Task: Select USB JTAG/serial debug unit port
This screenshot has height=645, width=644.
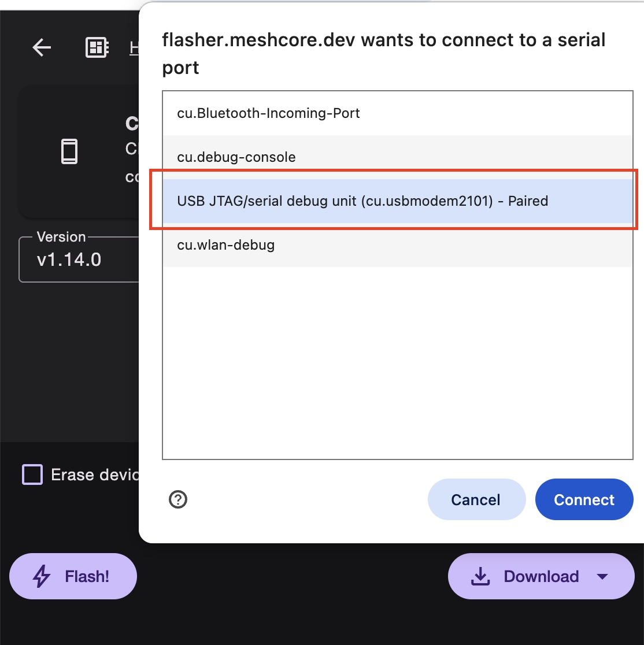Action: click(x=362, y=201)
